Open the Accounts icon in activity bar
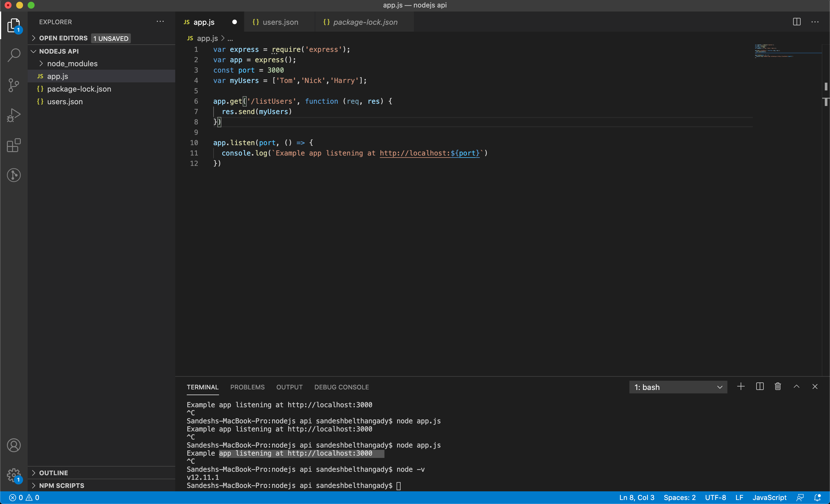The height and width of the screenshot is (504, 830). pyautogui.click(x=14, y=445)
